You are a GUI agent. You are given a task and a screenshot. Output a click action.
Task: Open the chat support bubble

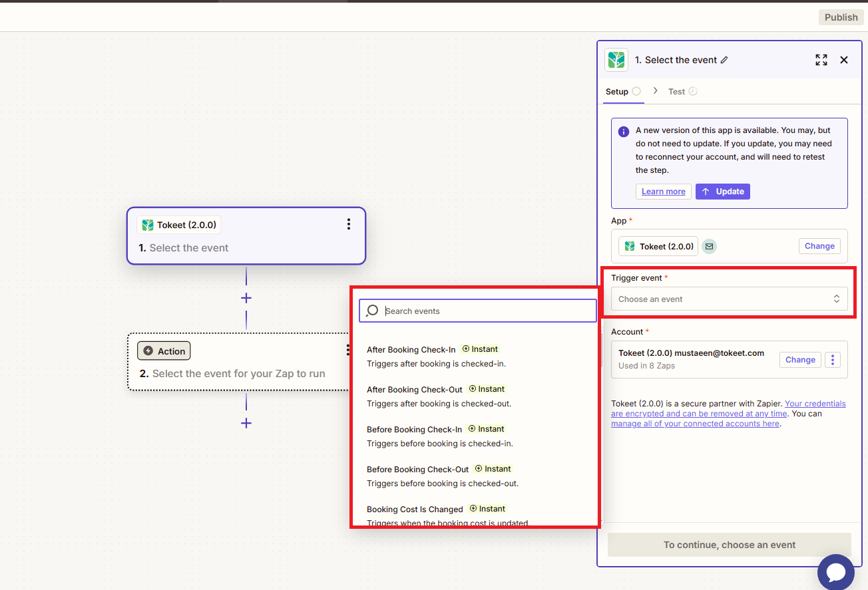coord(835,572)
